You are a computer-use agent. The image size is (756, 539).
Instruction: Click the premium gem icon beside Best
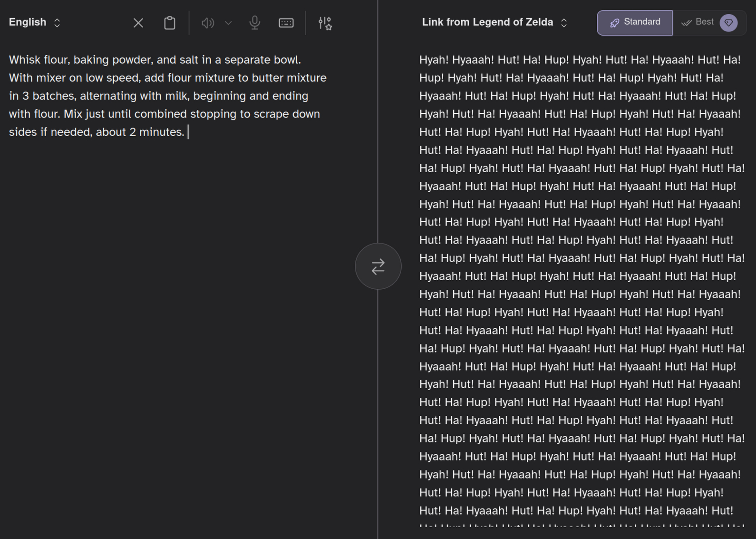(728, 23)
